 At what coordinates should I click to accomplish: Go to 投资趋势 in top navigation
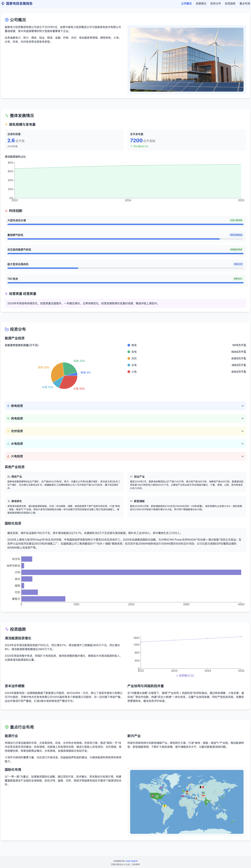[x=230, y=4]
